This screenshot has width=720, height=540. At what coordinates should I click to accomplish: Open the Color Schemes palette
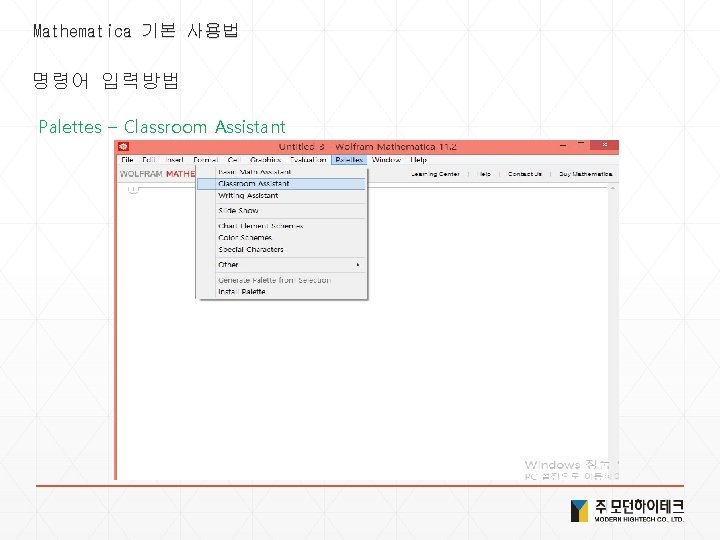[281, 238]
